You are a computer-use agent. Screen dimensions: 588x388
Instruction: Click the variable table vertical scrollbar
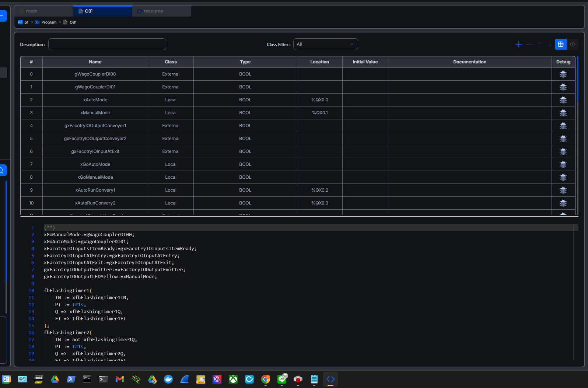click(x=577, y=79)
